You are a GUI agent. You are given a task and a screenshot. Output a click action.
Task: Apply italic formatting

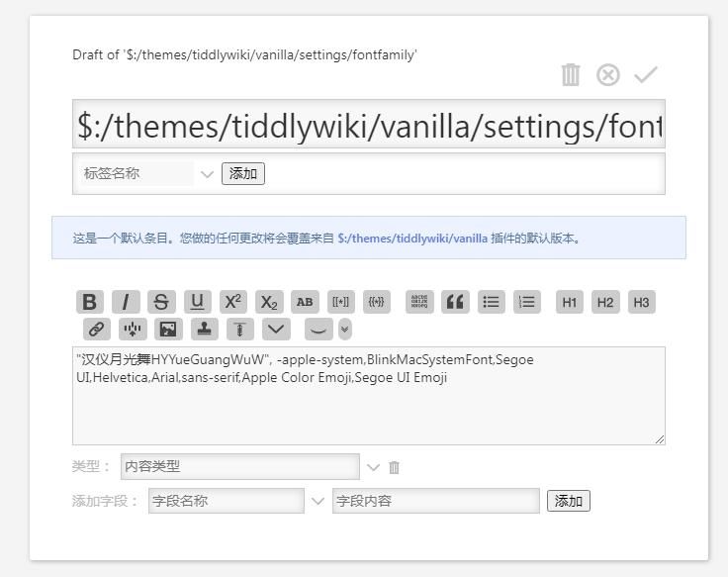[x=126, y=302]
